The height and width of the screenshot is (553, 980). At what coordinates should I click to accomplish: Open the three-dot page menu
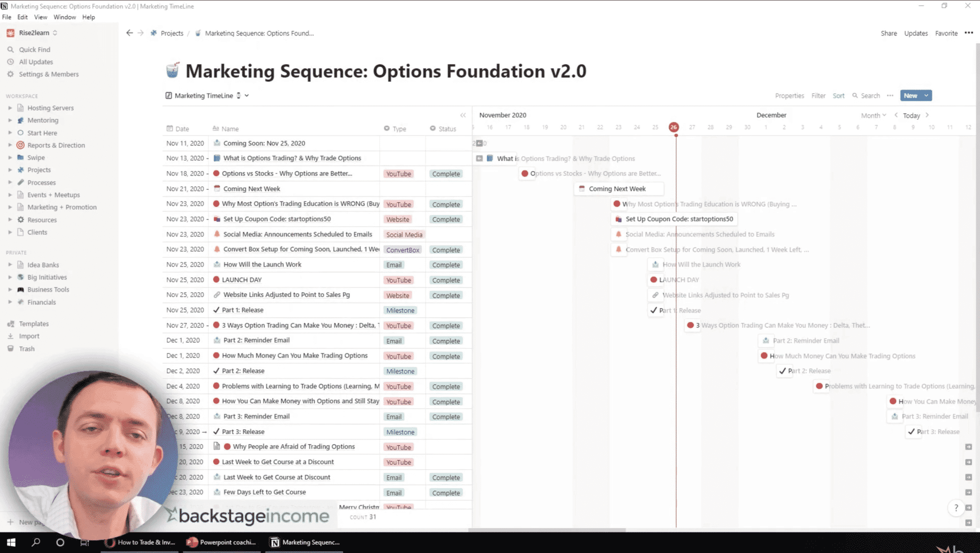pos(969,33)
